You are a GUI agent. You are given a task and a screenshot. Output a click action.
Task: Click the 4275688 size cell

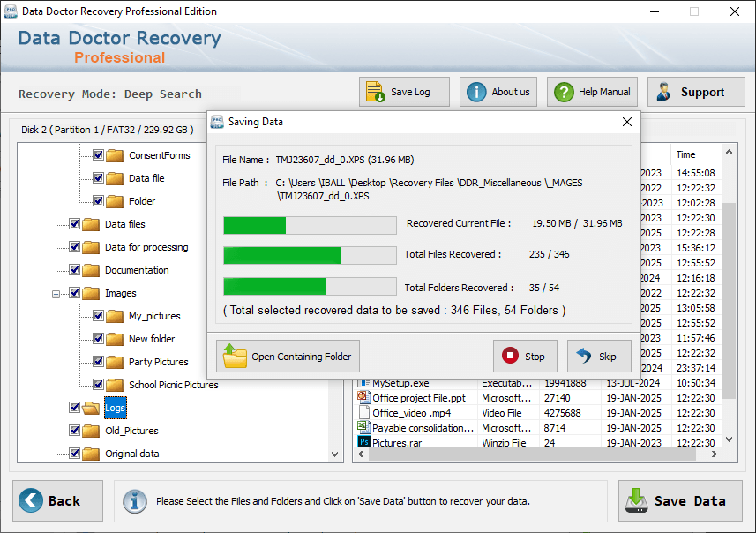(562, 413)
